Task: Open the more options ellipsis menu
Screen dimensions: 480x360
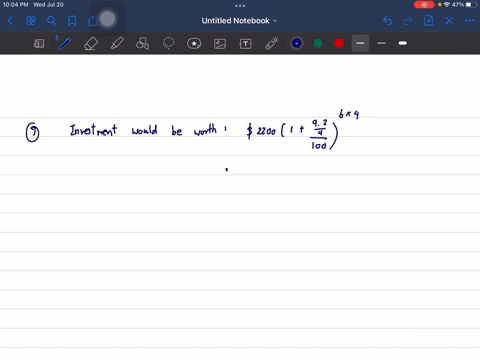Action: pos(470,21)
